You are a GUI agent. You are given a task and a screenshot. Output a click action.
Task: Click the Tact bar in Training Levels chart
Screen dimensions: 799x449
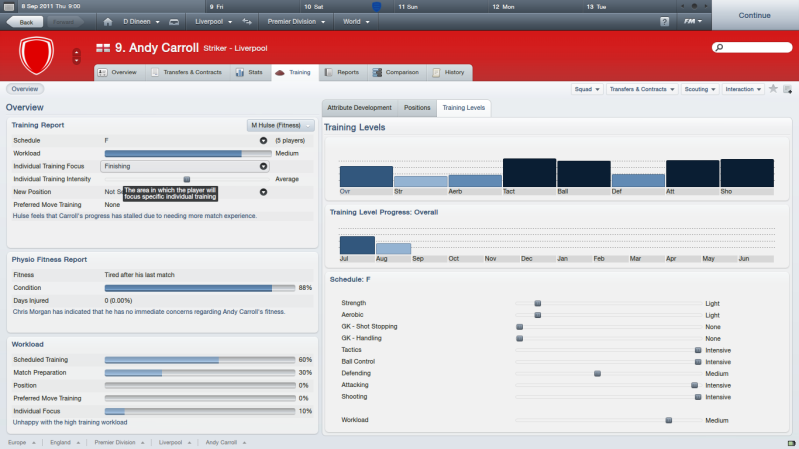tap(529, 173)
